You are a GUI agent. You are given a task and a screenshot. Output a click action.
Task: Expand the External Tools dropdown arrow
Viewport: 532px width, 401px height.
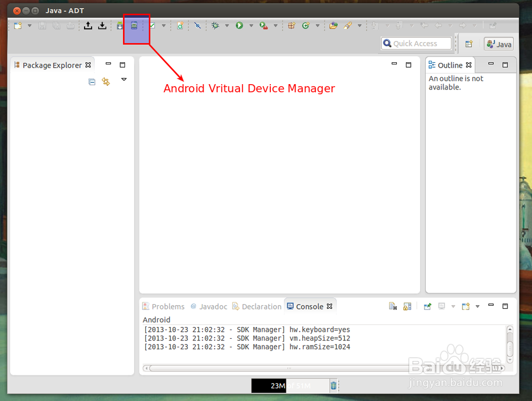(x=276, y=26)
